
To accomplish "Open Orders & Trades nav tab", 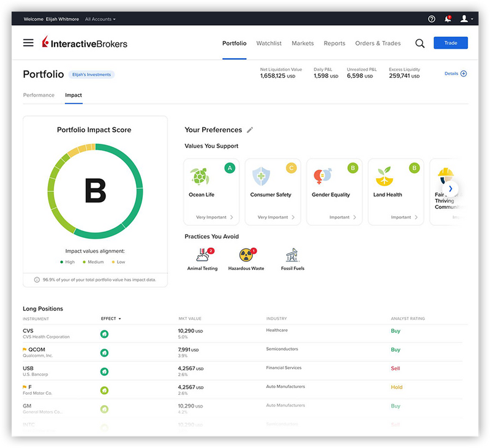I will [378, 43].
